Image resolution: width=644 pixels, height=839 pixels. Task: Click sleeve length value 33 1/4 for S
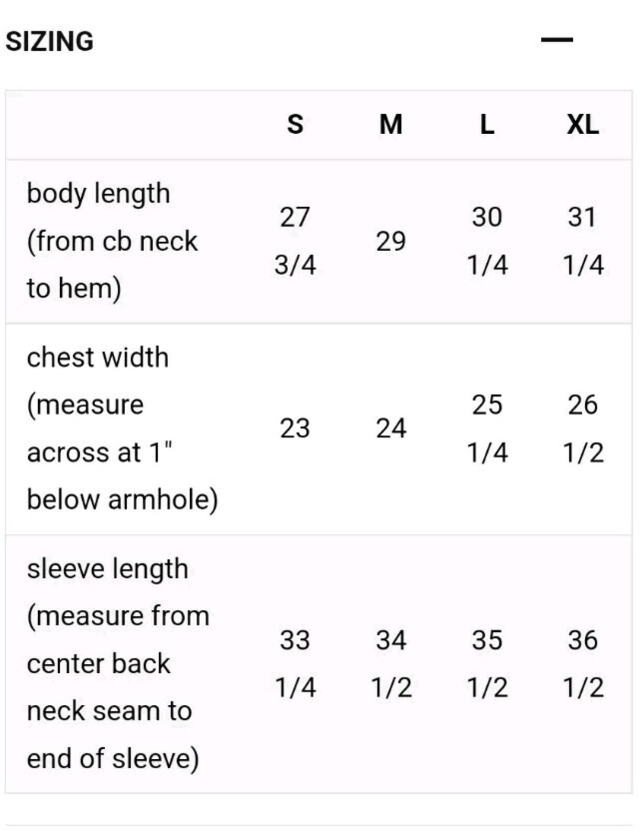(x=295, y=664)
